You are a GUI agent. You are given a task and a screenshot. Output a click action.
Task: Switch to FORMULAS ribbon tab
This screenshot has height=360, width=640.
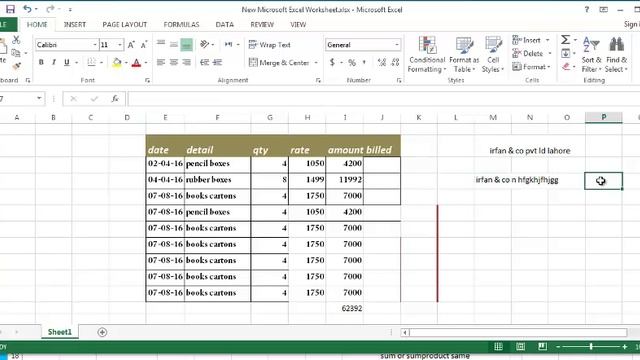tap(181, 24)
